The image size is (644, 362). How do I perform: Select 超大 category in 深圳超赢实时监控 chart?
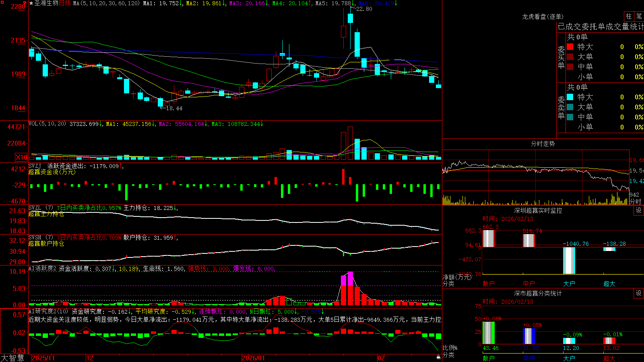point(609,284)
